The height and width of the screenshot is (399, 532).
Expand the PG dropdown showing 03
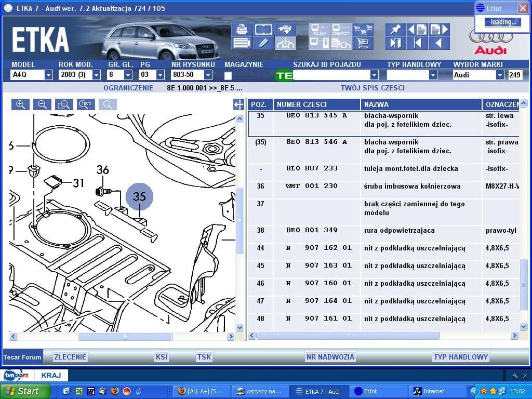click(x=160, y=75)
